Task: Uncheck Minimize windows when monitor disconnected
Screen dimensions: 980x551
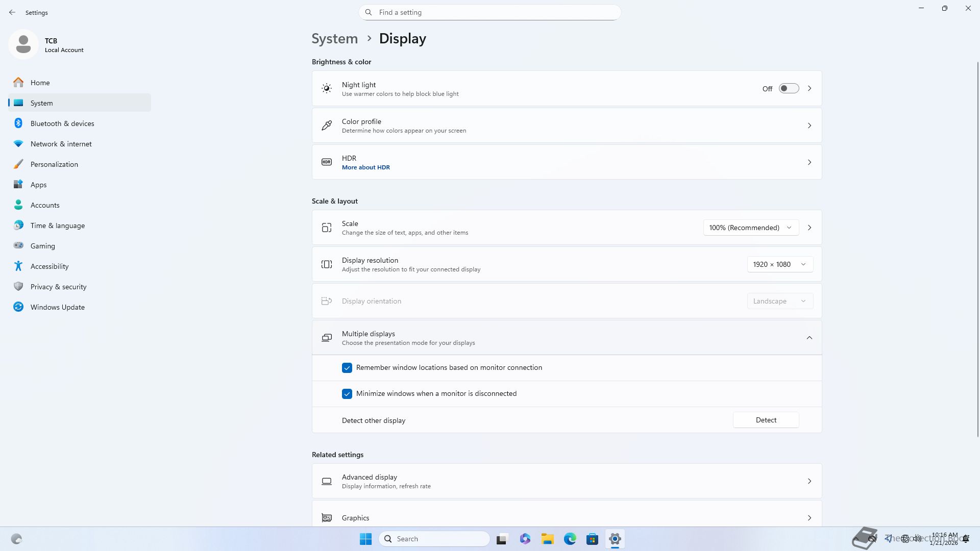Action: click(x=347, y=394)
